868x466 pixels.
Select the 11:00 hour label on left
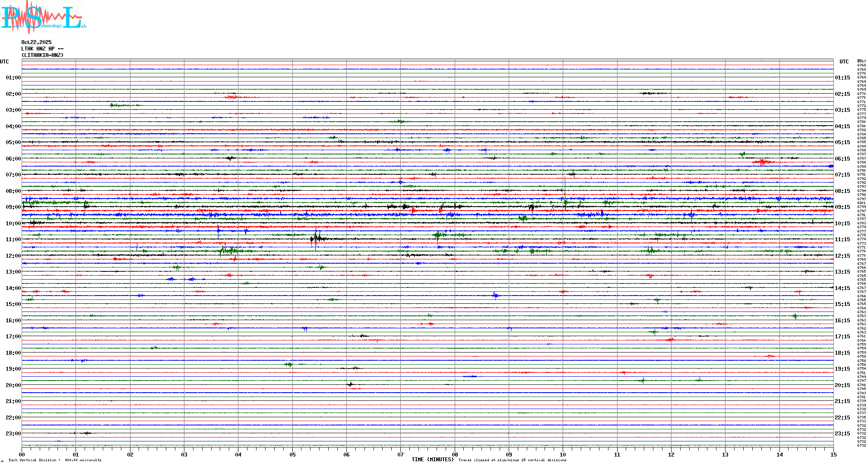13,239
